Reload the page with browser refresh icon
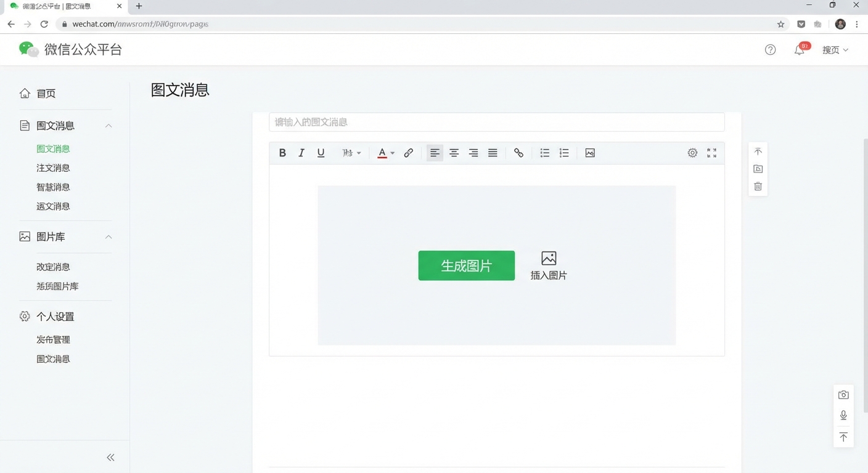Viewport: 868px width, 473px height. pos(44,24)
